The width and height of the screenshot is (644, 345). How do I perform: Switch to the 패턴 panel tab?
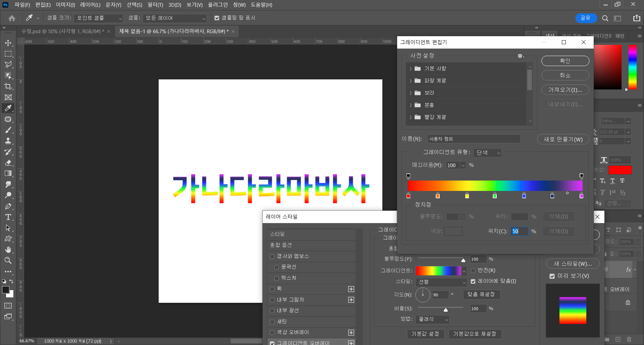620,36
